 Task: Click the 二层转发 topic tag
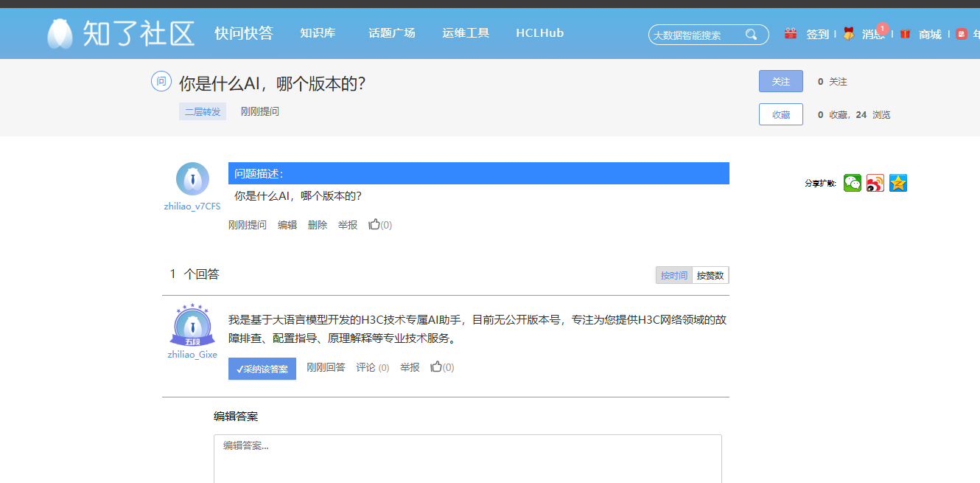[x=203, y=111]
